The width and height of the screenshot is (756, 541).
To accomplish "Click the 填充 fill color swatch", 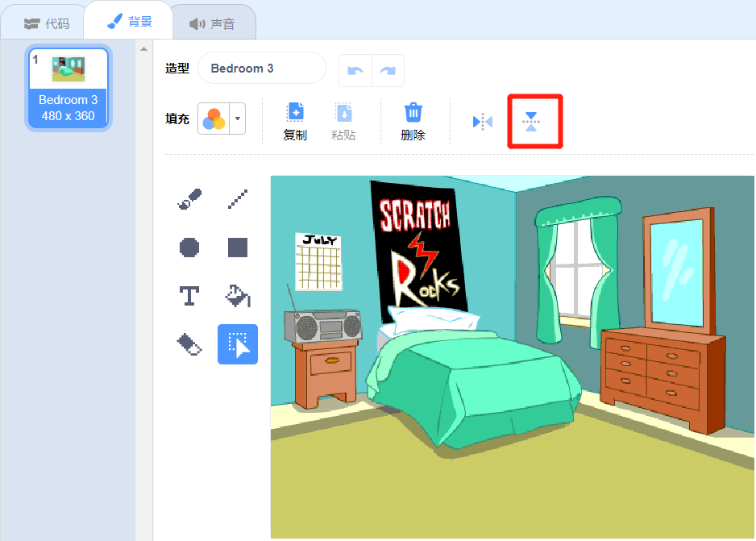I will [214, 119].
